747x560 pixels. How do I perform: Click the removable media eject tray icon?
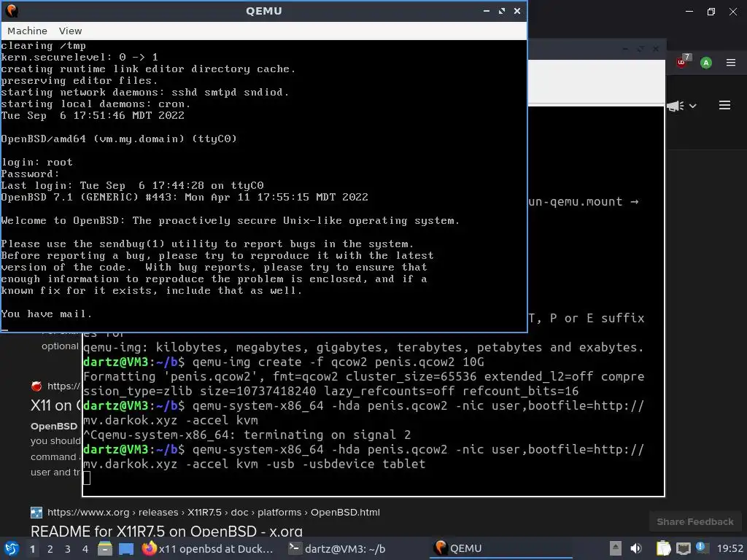point(616,548)
